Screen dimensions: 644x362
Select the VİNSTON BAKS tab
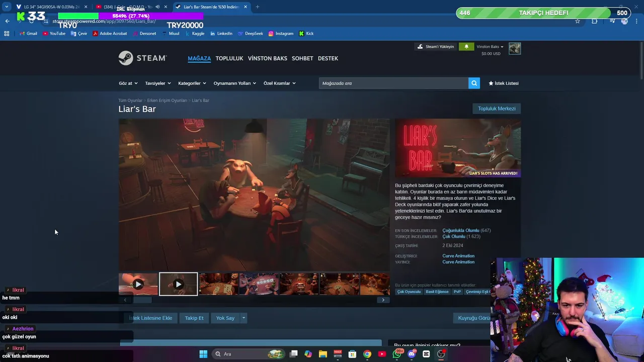[x=268, y=58]
